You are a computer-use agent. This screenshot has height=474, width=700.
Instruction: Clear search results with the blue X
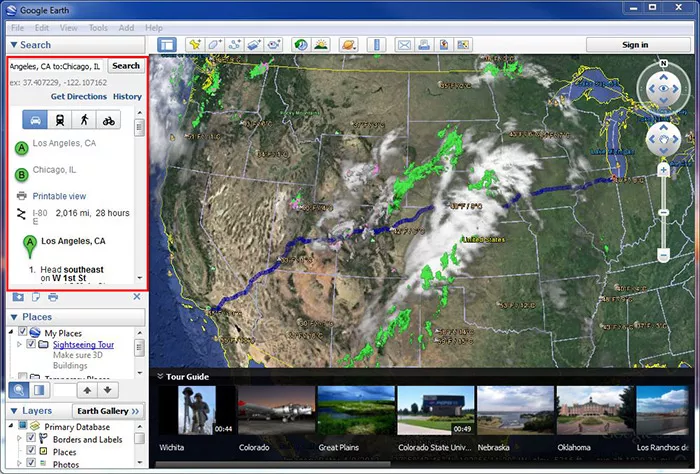pyautogui.click(x=137, y=296)
